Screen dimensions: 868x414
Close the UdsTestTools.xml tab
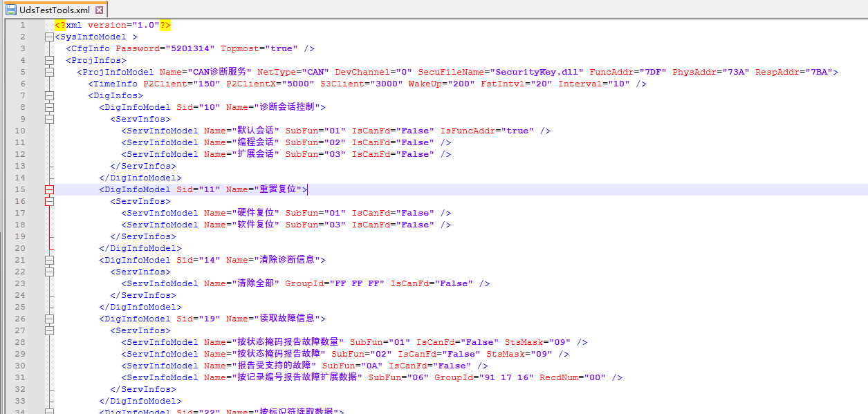click(100, 10)
